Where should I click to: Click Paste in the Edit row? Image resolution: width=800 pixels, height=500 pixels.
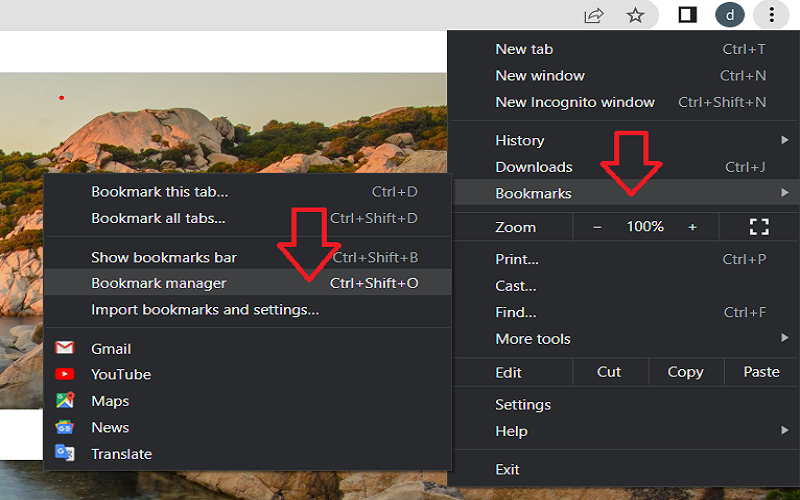[761, 372]
